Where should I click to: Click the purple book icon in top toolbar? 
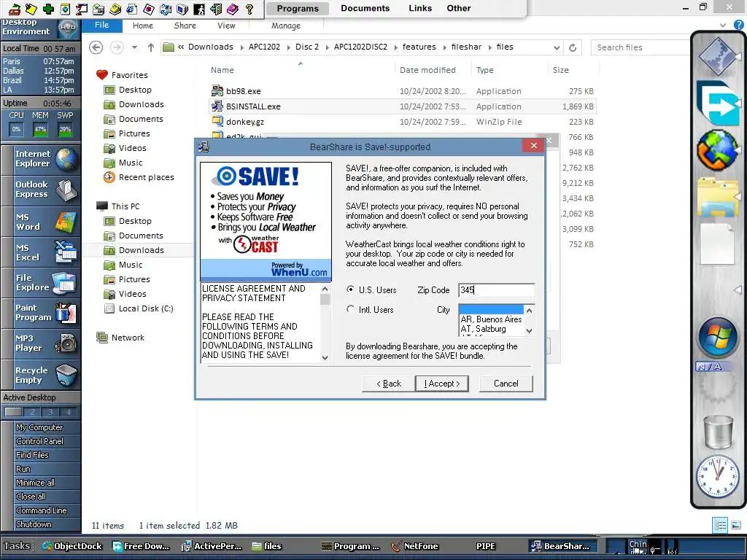pos(233,9)
